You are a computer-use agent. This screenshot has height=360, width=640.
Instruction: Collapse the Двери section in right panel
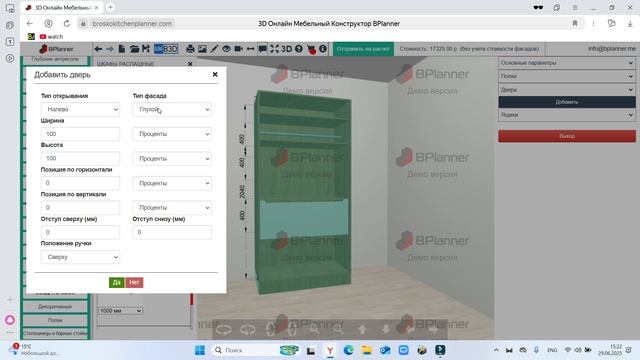(x=567, y=89)
